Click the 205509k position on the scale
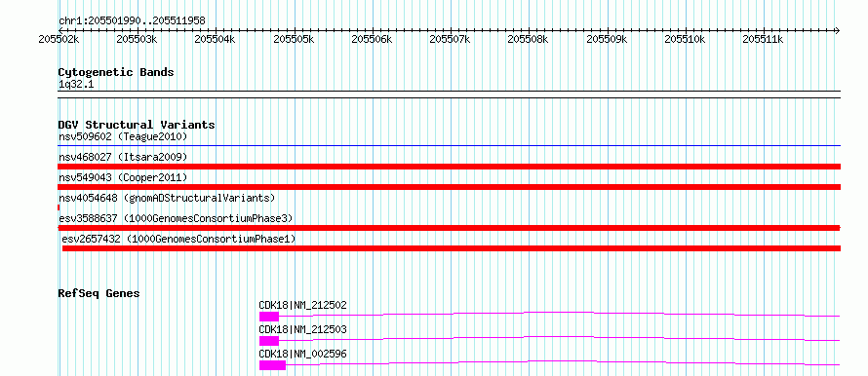 coord(608,39)
